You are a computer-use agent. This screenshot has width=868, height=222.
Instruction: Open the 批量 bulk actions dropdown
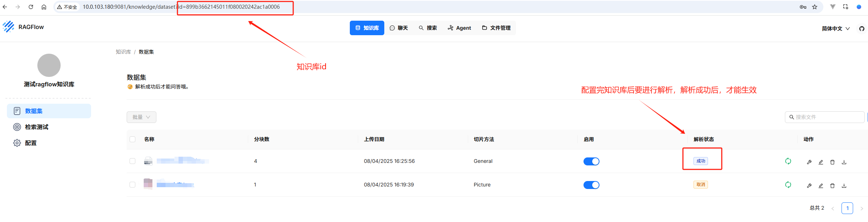(141, 117)
